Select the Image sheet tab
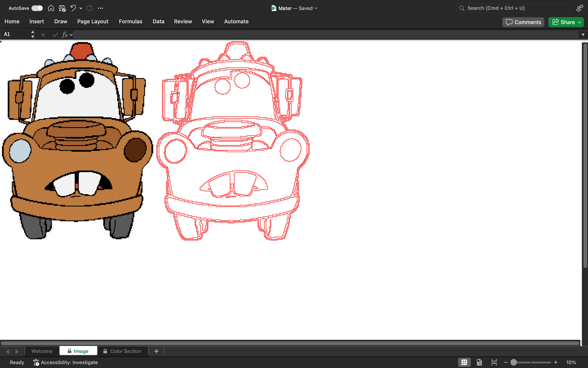 tap(78, 351)
